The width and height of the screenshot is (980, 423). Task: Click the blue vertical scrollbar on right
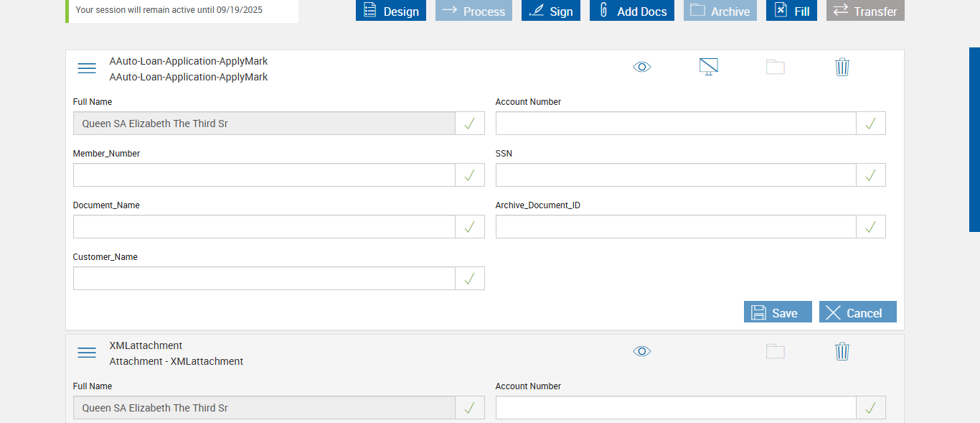pyautogui.click(x=974, y=139)
